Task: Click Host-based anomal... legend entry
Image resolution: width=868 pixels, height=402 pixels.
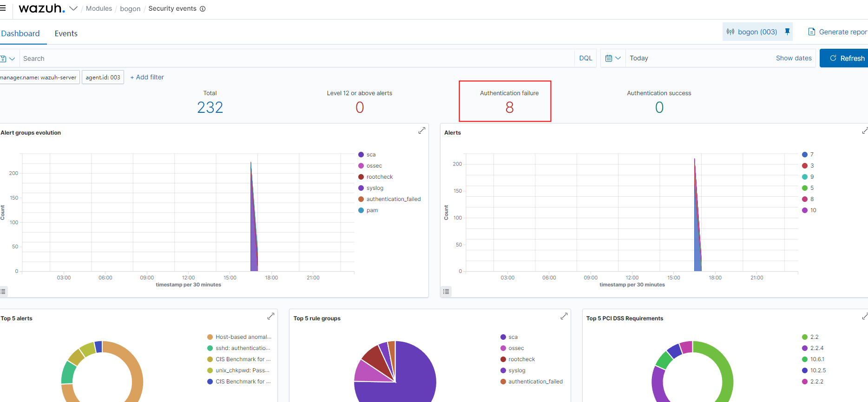Action: pos(239,337)
